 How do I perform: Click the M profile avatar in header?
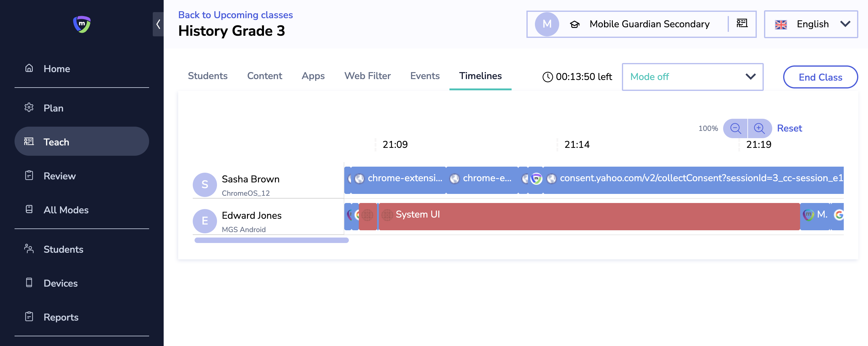tap(547, 24)
